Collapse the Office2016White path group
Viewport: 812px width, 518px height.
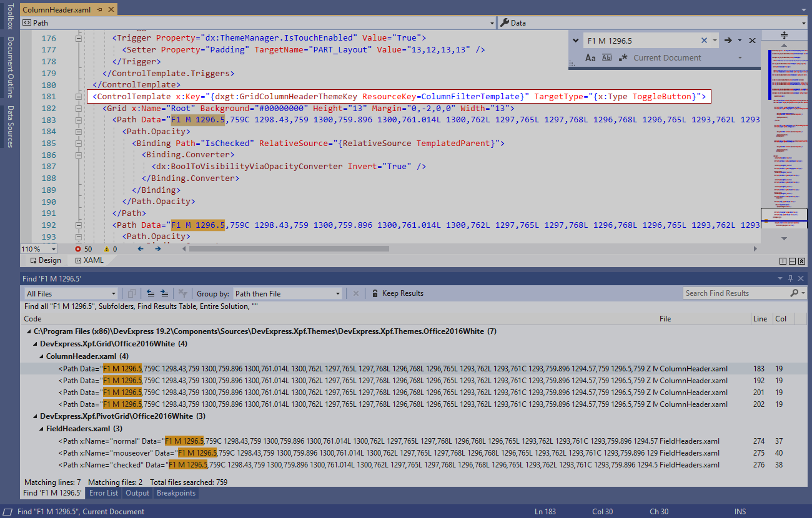click(x=28, y=331)
